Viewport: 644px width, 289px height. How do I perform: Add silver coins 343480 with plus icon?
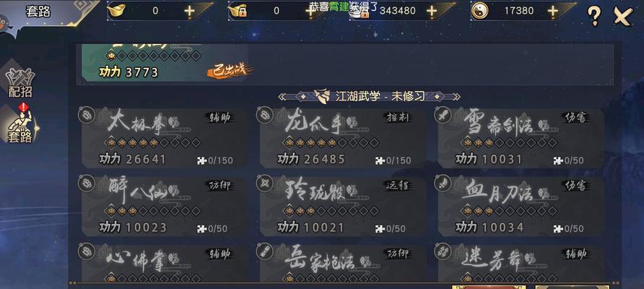(x=431, y=11)
